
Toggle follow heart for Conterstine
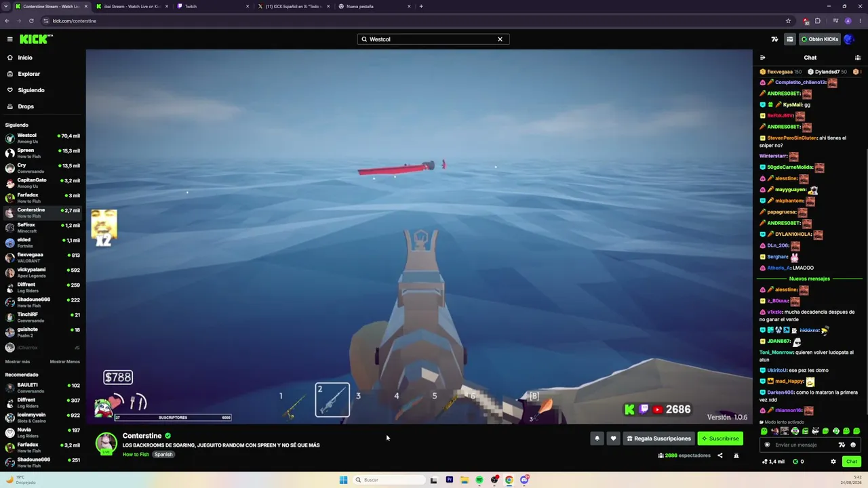click(x=614, y=439)
